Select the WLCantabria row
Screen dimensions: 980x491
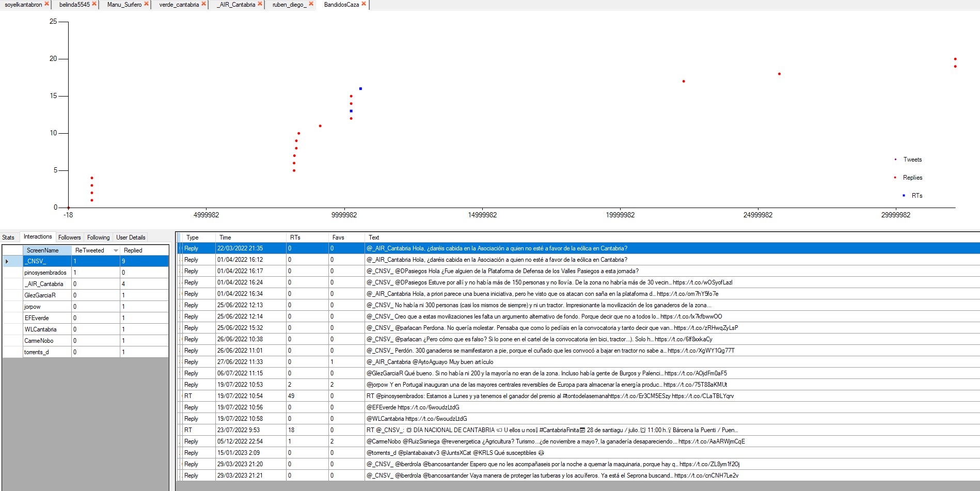85,329
